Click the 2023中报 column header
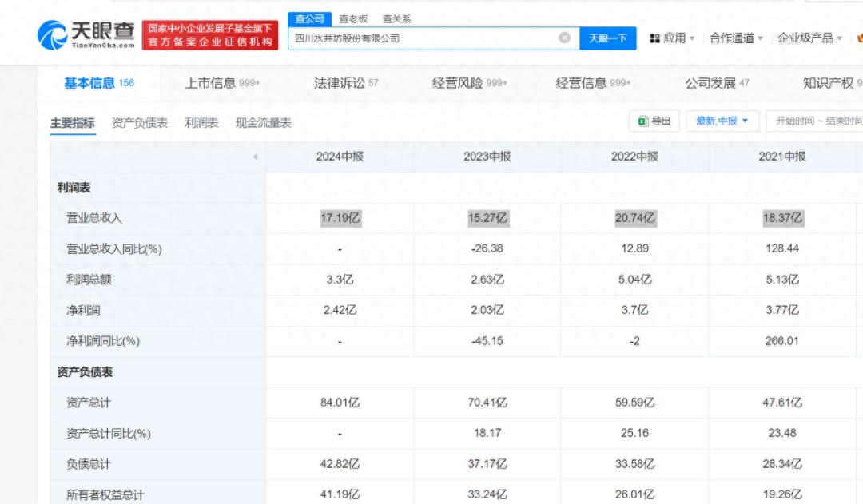 (x=487, y=157)
